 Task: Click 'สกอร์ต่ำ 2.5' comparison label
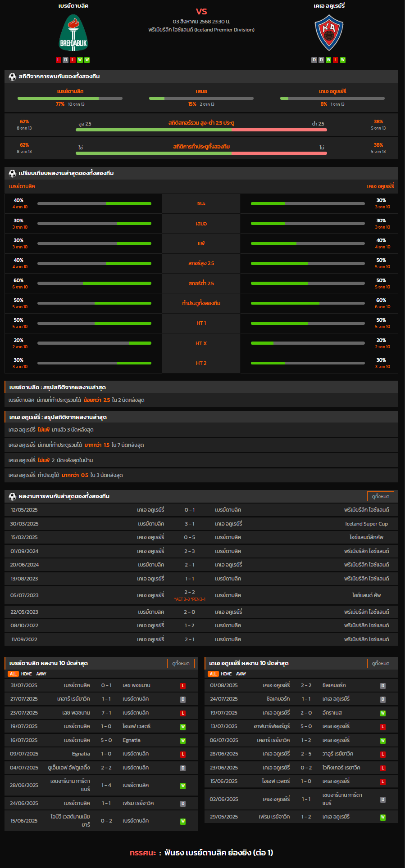tap(201, 283)
